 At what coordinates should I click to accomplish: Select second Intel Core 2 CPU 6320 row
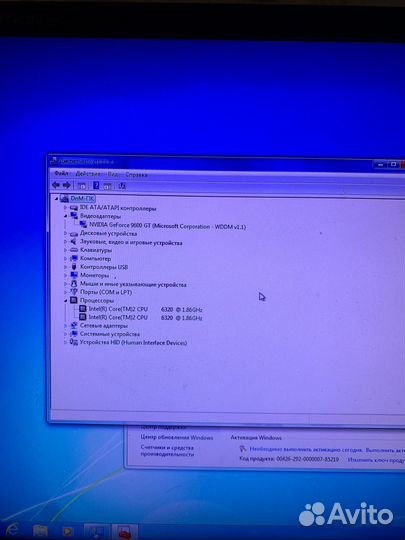point(146,317)
